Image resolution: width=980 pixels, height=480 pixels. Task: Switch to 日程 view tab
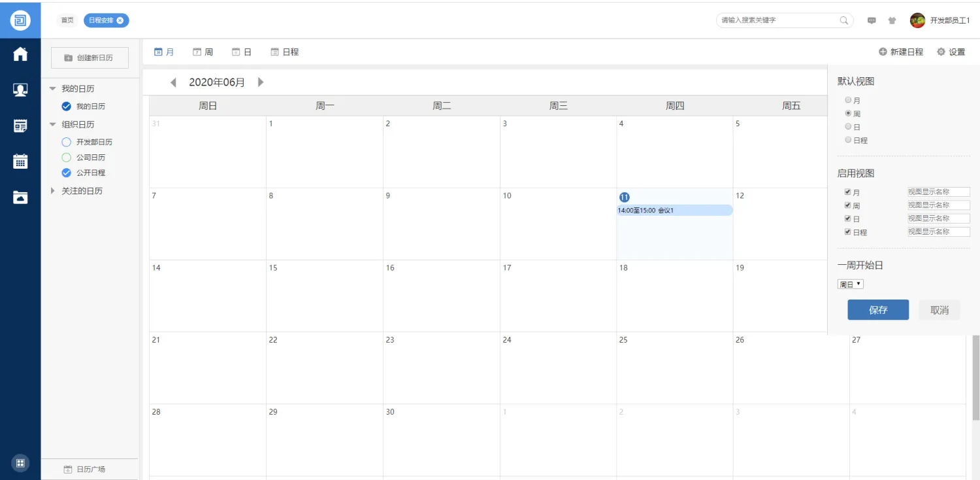click(284, 52)
